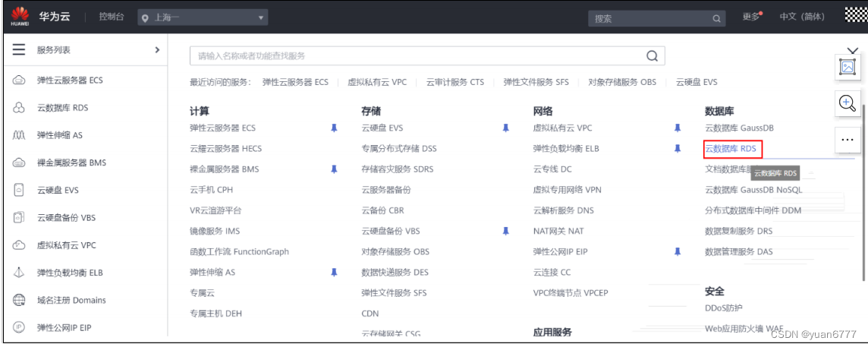Click the Auto Scaling AS sidebar icon

click(x=19, y=135)
